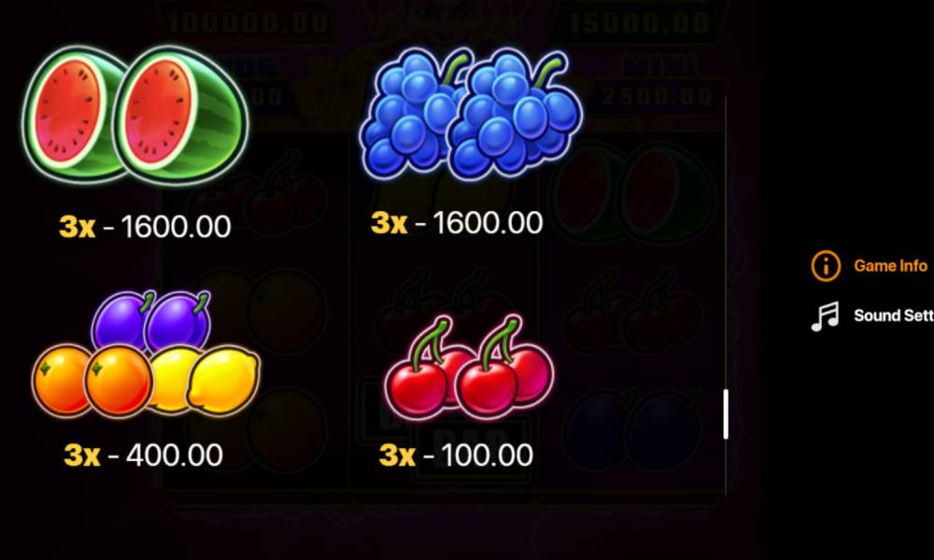Viewport: 934px width, 560px height.
Task: Click the red cherries symbol icon
Action: tap(470, 367)
